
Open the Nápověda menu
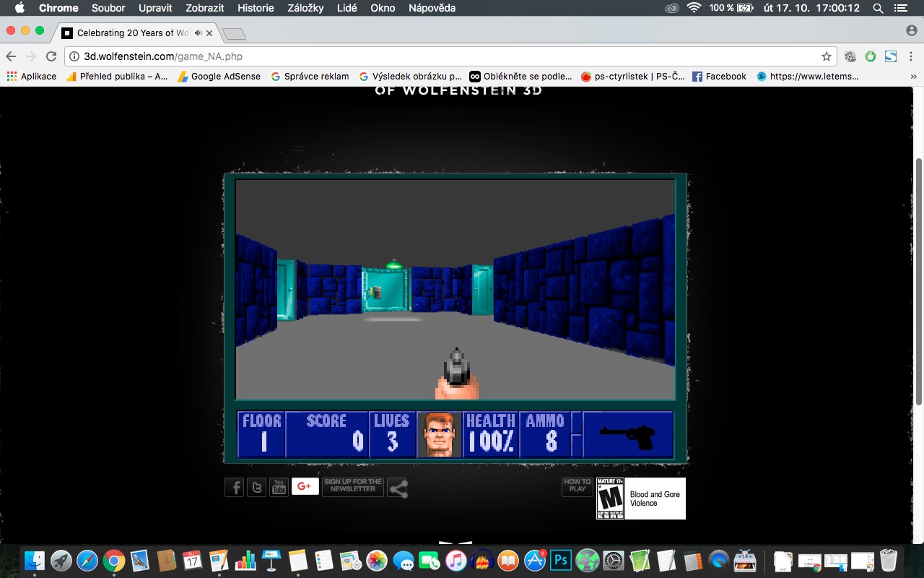(x=432, y=8)
